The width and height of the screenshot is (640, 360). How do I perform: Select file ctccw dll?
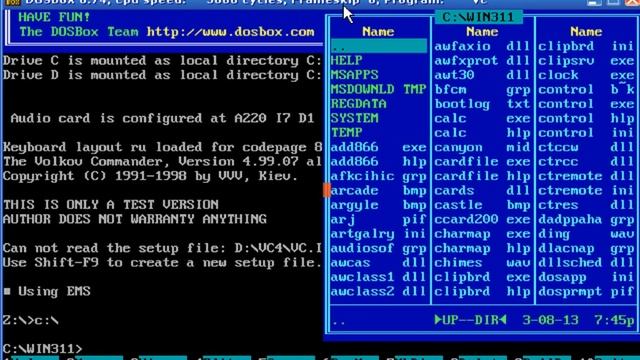click(x=586, y=147)
